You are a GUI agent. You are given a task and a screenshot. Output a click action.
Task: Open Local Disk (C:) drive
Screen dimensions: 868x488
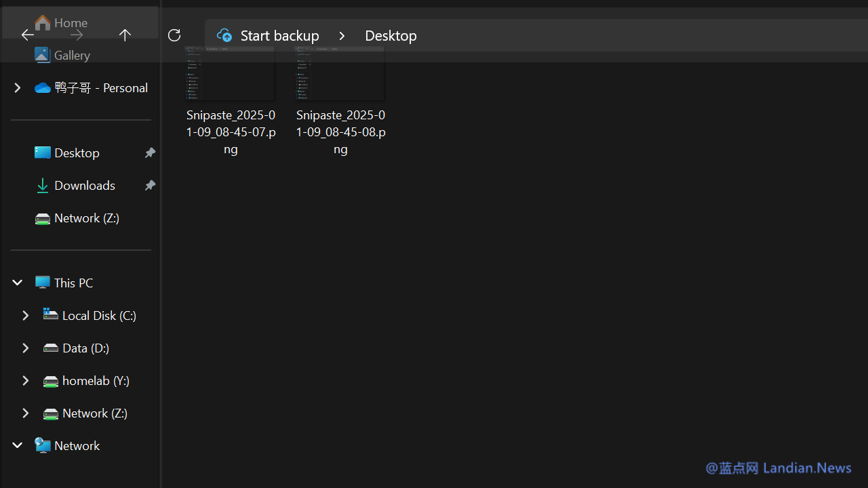point(99,315)
